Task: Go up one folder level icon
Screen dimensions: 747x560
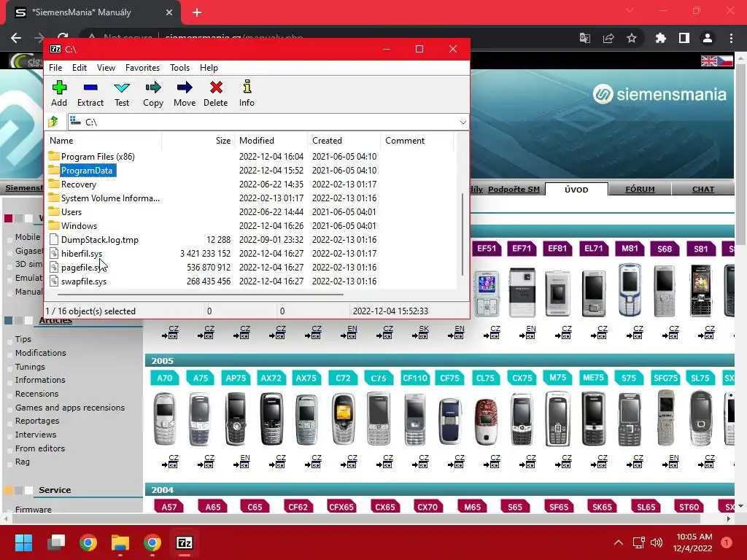Action: point(53,122)
